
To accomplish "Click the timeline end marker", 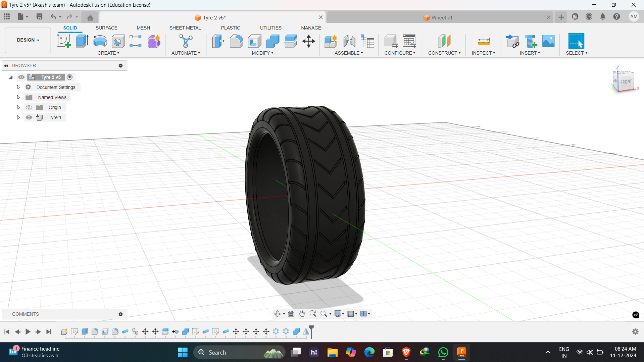I will click(x=311, y=331).
